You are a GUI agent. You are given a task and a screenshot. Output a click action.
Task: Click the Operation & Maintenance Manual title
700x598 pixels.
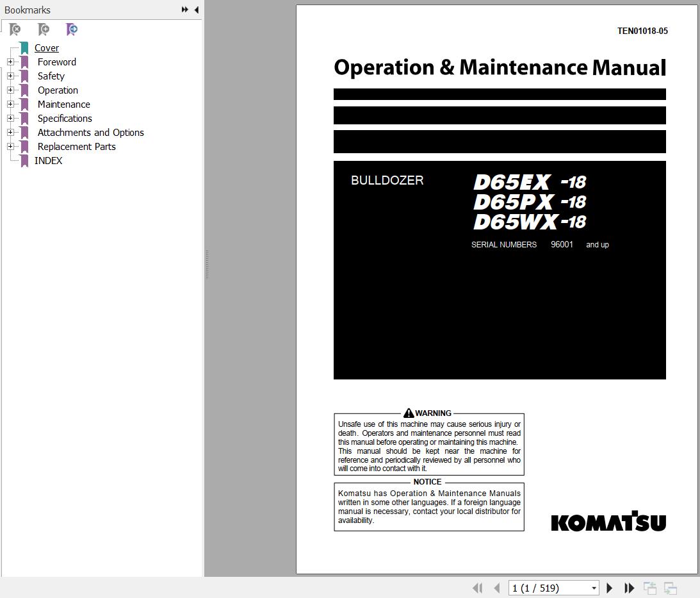pyautogui.click(x=500, y=67)
